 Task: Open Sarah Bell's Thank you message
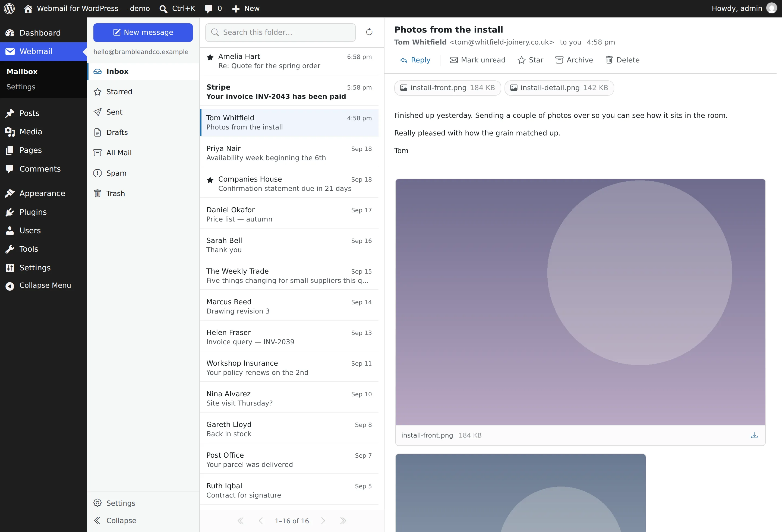coord(289,245)
